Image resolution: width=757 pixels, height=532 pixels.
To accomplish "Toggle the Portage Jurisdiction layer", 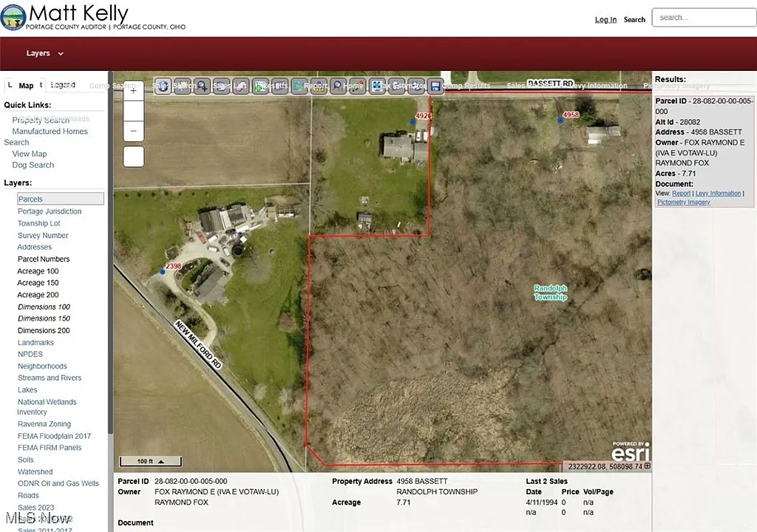I will coord(50,211).
